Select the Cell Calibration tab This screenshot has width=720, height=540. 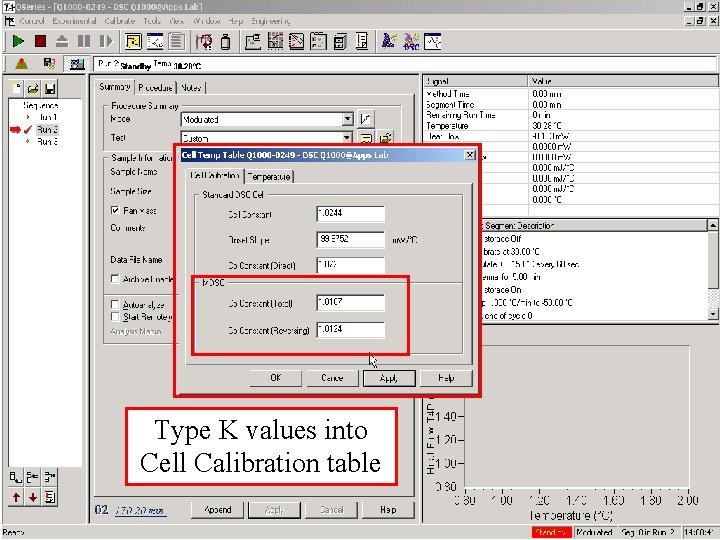pos(214,175)
